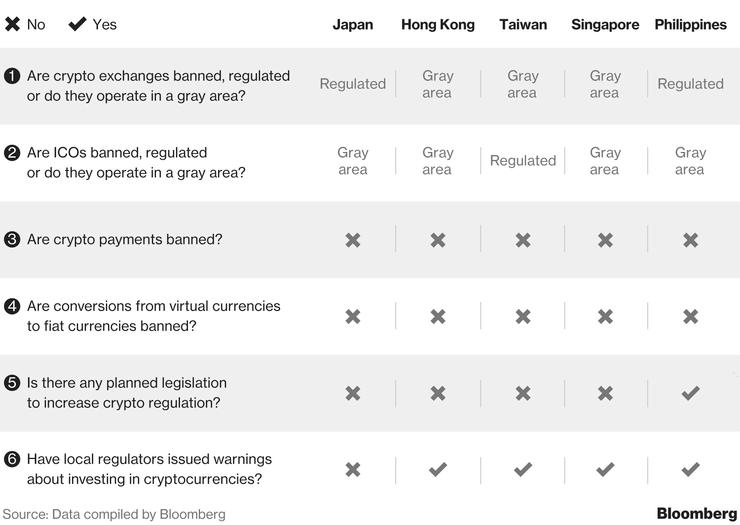Click Philippines checkmark for planned legislation
Screen dimensions: 740x525
coord(690,393)
